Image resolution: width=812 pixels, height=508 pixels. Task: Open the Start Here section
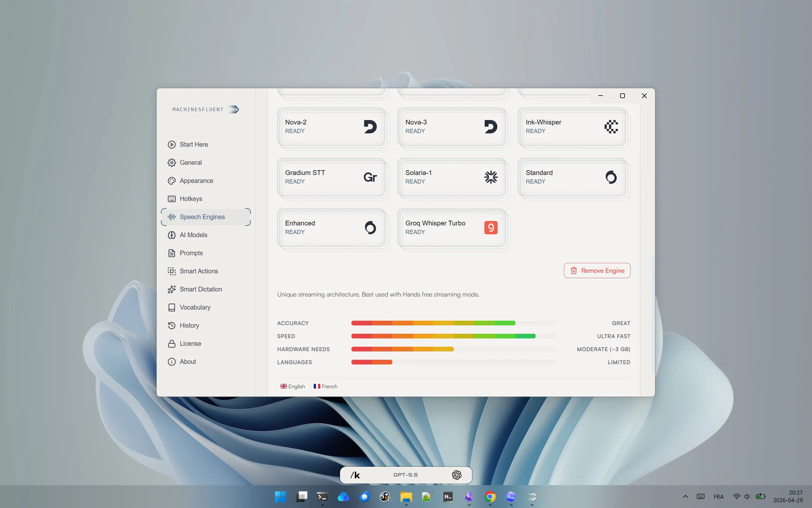[206, 144]
